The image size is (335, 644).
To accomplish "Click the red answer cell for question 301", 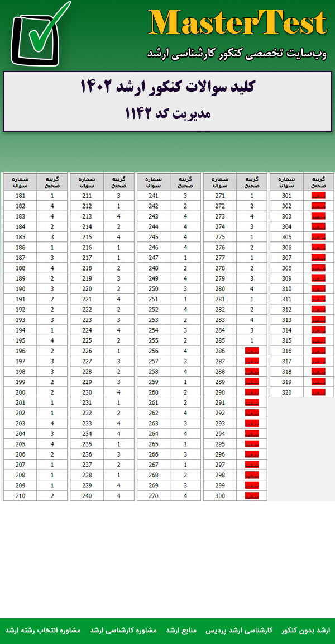I will 318,196.
